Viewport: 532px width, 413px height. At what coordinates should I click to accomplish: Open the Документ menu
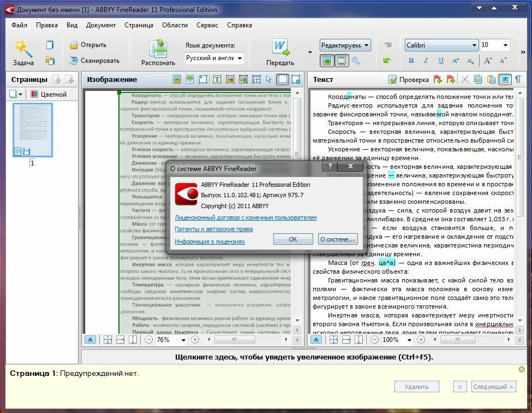[x=101, y=25]
